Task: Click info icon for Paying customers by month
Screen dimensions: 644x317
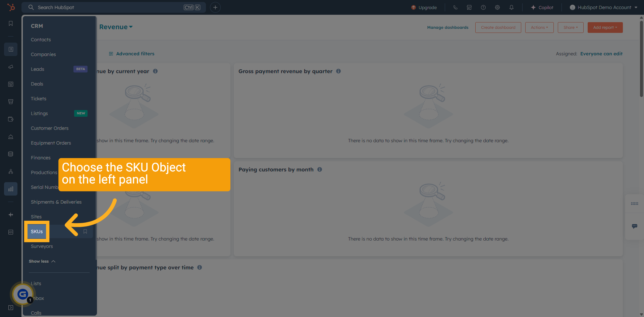Action: [x=320, y=169]
